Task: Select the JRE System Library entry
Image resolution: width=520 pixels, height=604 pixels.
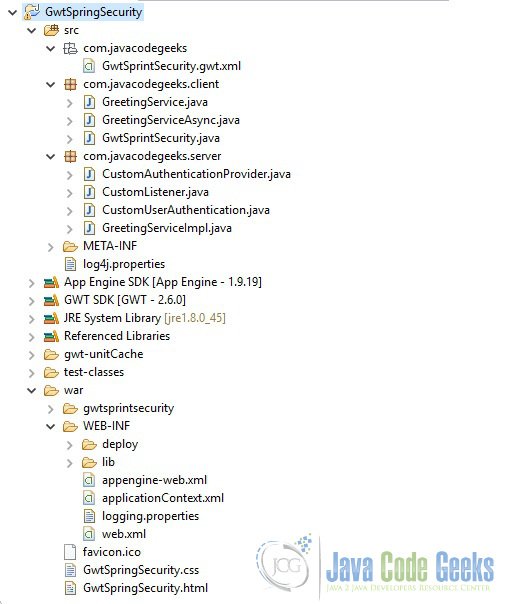Action: click(x=144, y=318)
